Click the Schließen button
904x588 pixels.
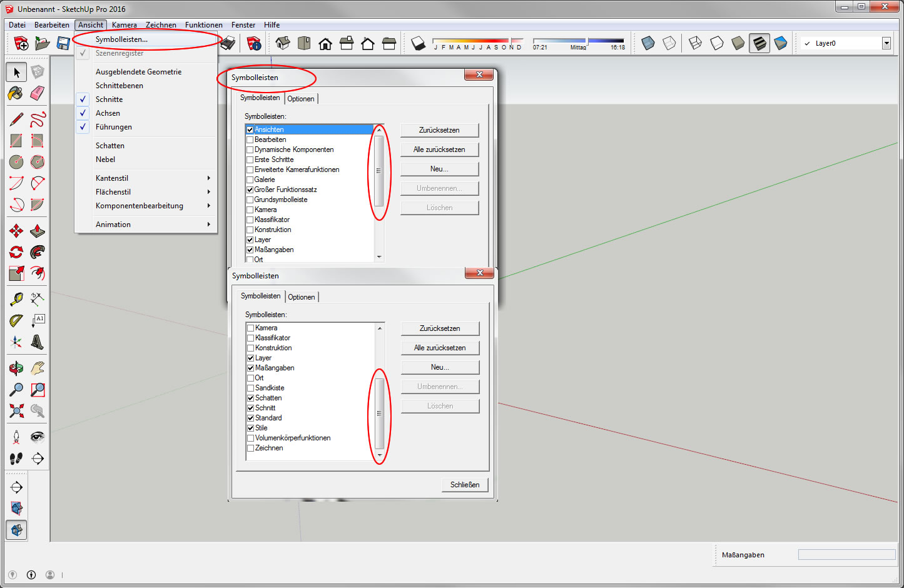(x=465, y=485)
